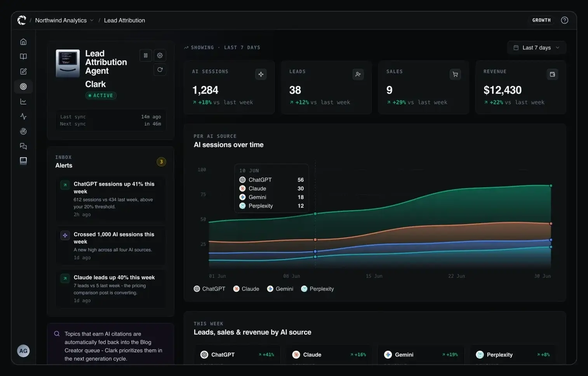Open the help question mark icon
Image resolution: width=588 pixels, height=376 pixels.
[x=565, y=20]
